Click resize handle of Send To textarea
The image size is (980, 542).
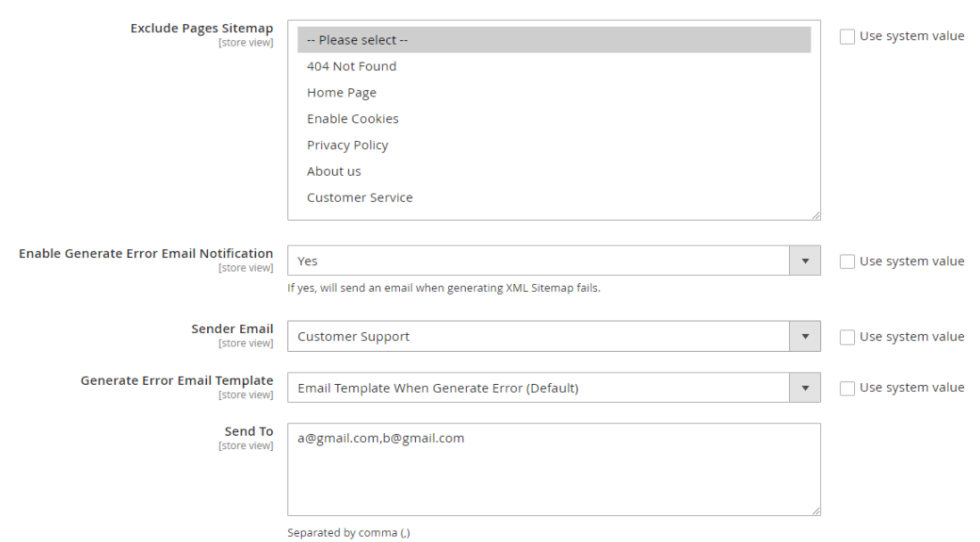[x=816, y=511]
